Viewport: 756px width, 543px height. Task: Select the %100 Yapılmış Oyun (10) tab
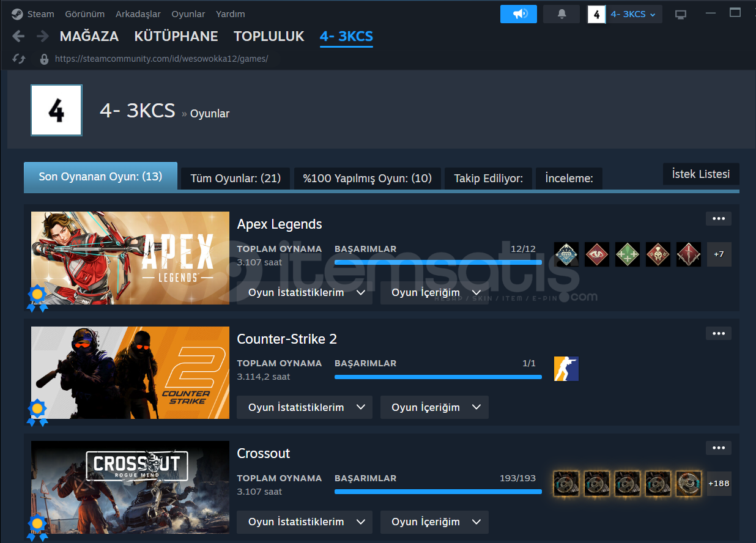click(368, 179)
